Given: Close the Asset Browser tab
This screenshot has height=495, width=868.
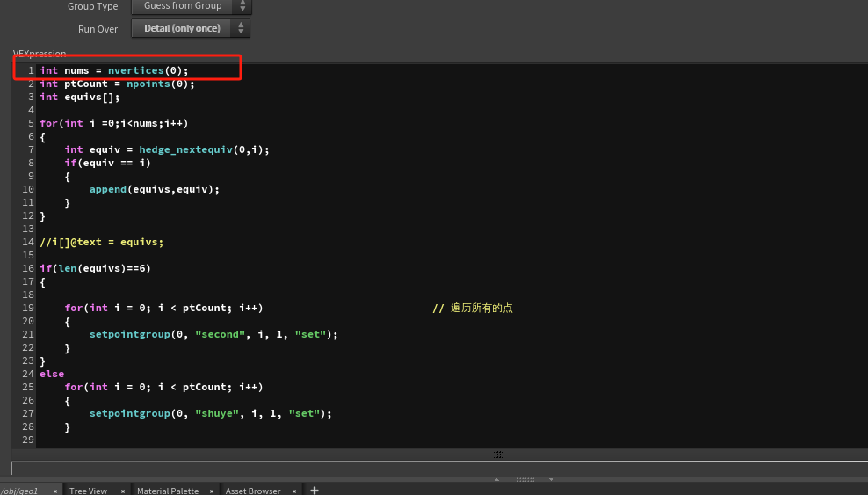Looking at the screenshot, I should pos(295,491).
